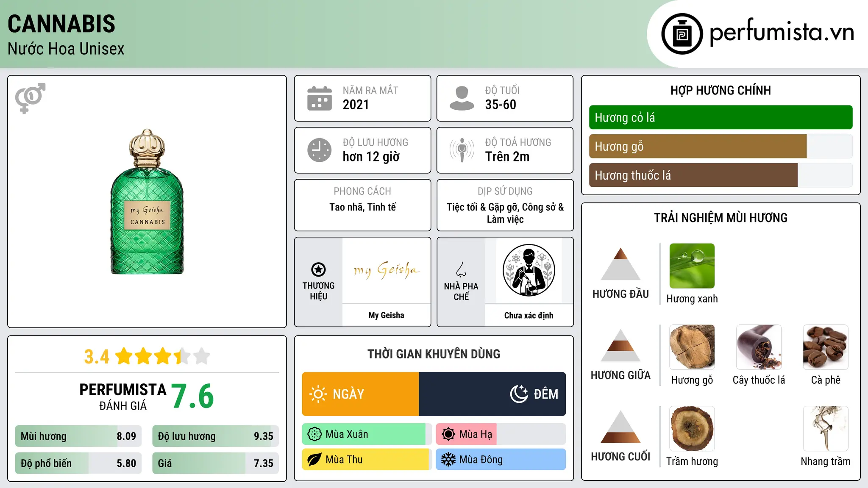
Task: Click the PERFUMISTA ĐÁNH GIÁ label
Action: tap(123, 396)
